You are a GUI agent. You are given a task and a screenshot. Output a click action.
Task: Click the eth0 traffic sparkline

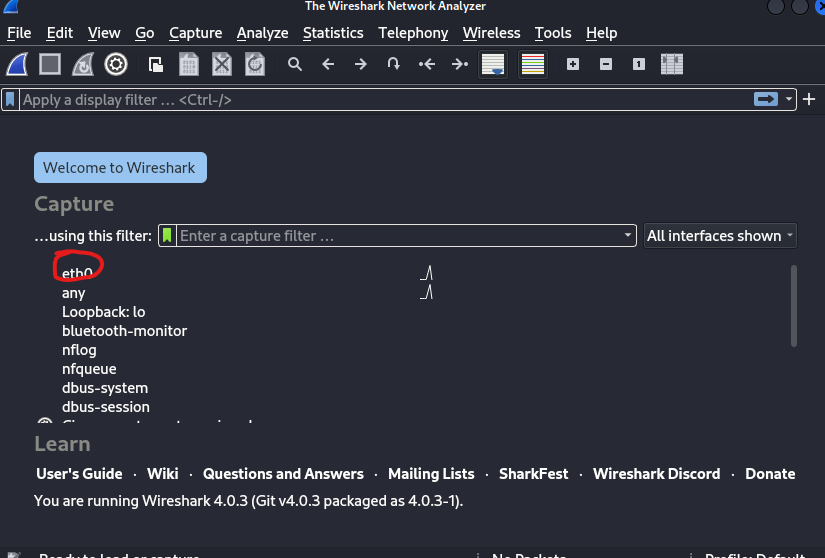point(427,273)
